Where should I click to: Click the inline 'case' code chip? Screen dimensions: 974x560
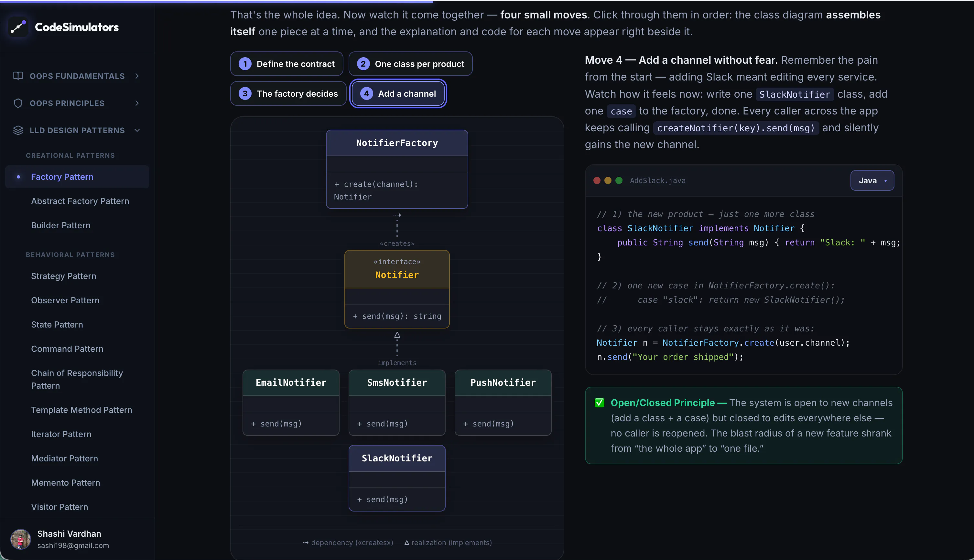(x=621, y=111)
